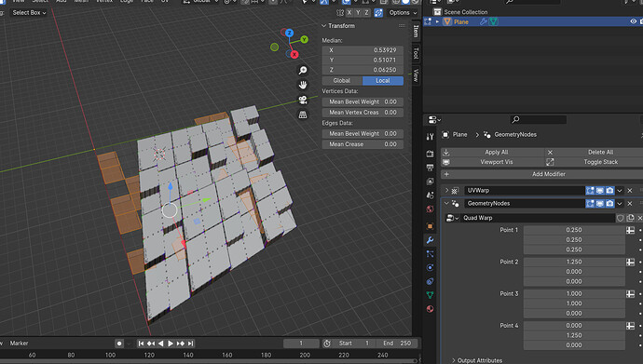Switch to the View sidebar tab
This screenshot has width=643, height=364.
point(416,74)
